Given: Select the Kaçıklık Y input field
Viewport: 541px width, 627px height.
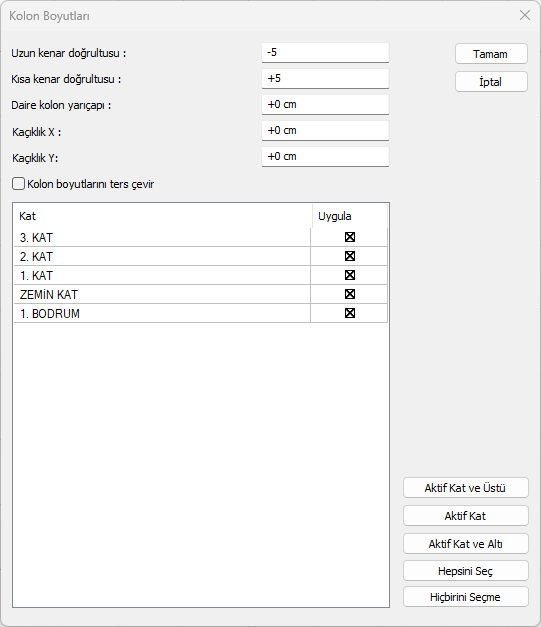Looking at the screenshot, I should [325, 156].
